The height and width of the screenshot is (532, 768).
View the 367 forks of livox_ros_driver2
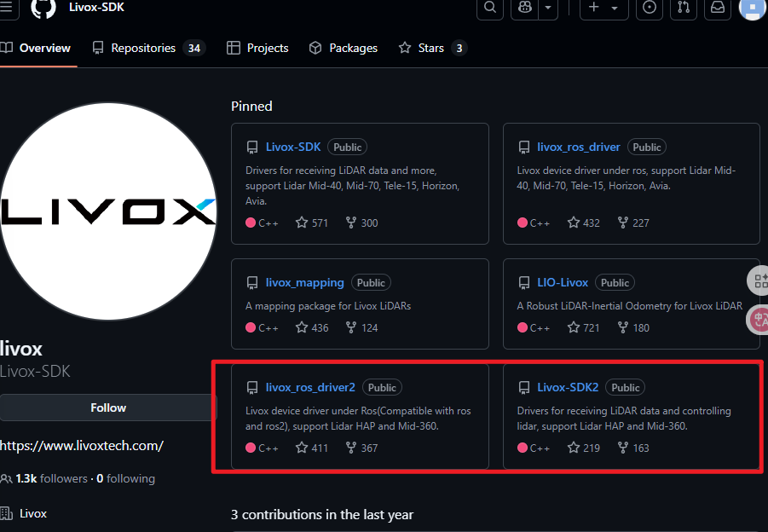coord(362,448)
